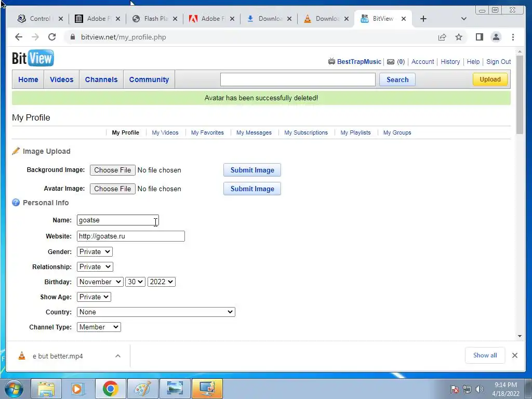The height and width of the screenshot is (399, 532).
Task: Click the page vertical scrollbar thumb
Action: point(520,95)
